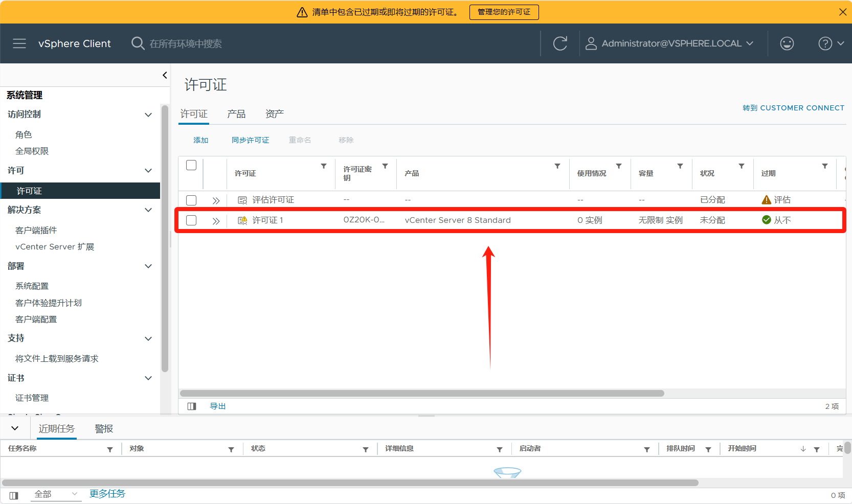Open the 转到 CUSTOMER CONNECT link
The image size is (852, 504).
point(793,108)
